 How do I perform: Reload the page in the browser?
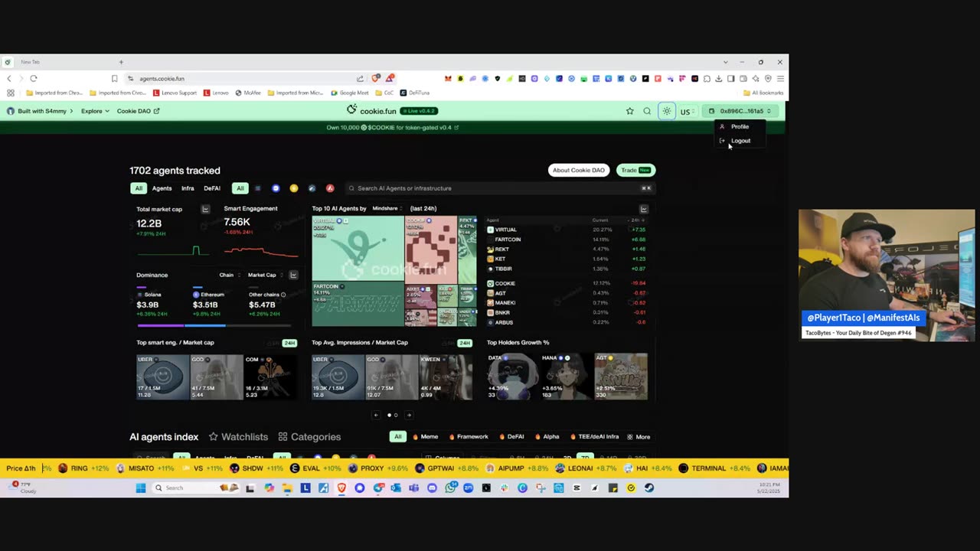33,78
